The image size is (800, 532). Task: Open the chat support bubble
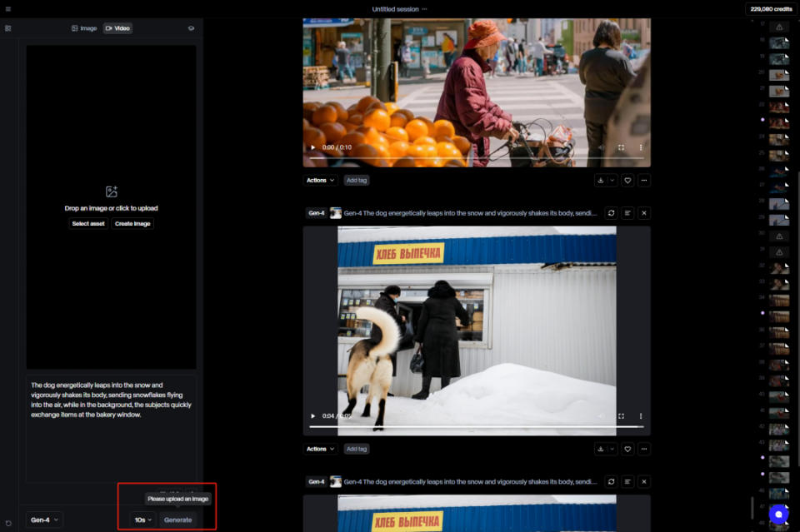pos(778,515)
